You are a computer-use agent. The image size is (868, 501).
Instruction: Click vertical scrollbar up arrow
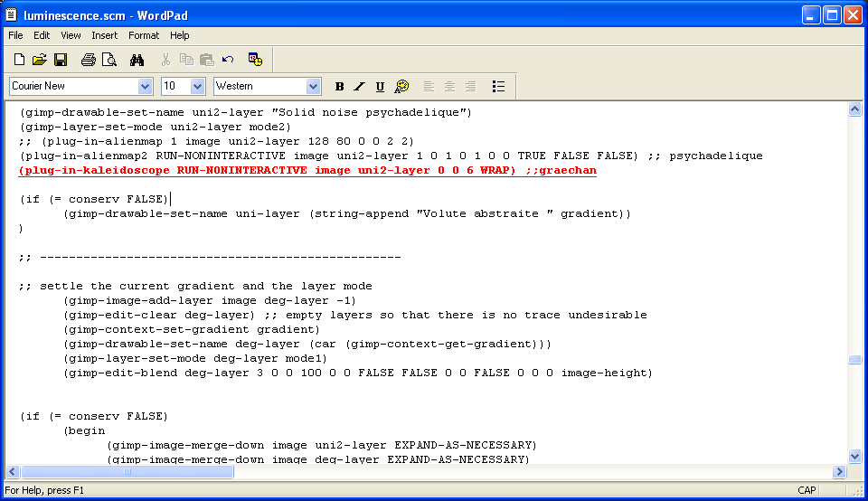pos(854,109)
